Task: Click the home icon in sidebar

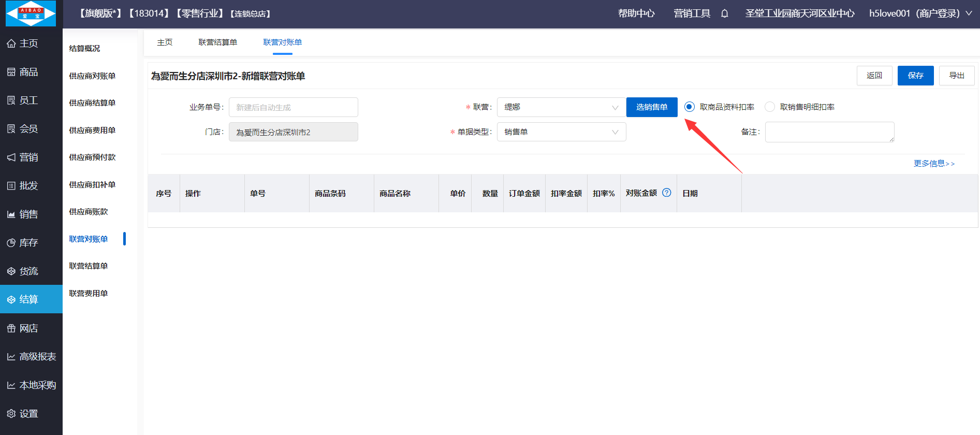Action: [11, 44]
